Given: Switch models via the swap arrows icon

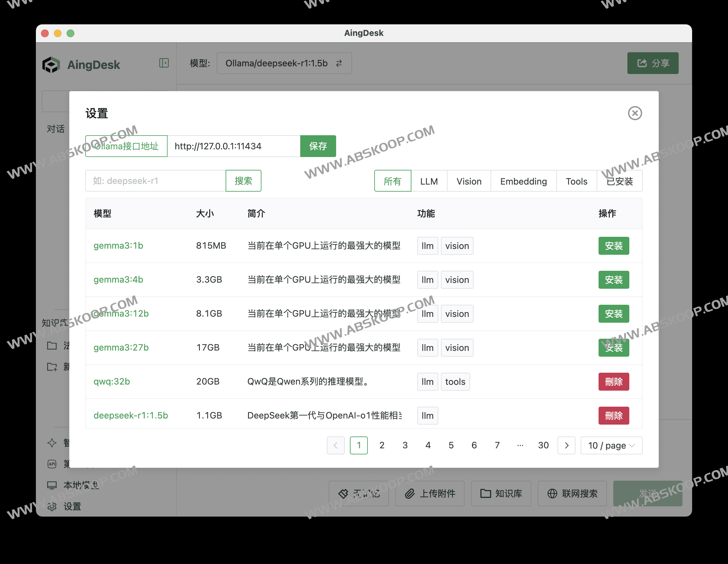Looking at the screenshot, I should coord(339,63).
